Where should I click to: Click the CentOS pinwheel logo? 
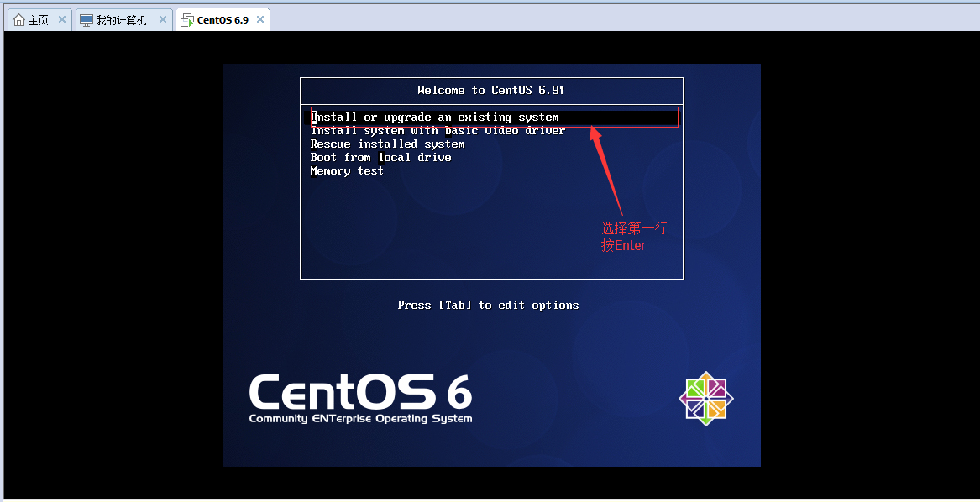point(705,398)
